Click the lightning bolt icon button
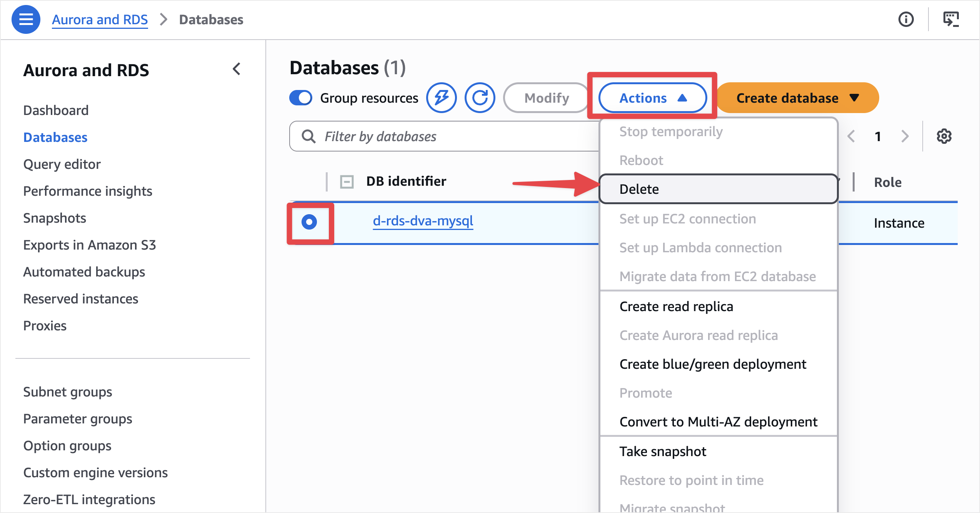This screenshot has width=980, height=513. [x=441, y=98]
